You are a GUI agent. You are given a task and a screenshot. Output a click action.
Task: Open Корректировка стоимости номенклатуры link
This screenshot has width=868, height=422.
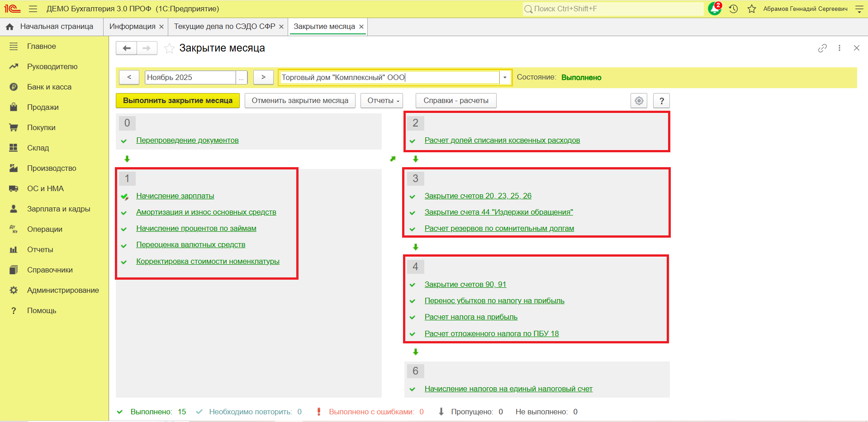tap(208, 262)
